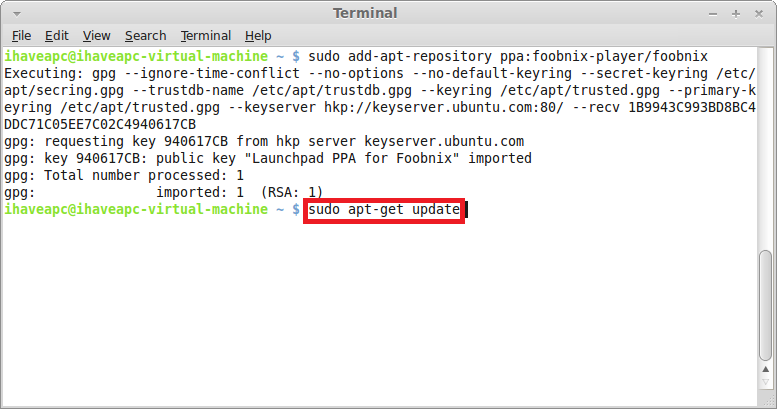This screenshot has height=409, width=777.
Task: Click the Terminal title bar text
Action: (x=365, y=13)
